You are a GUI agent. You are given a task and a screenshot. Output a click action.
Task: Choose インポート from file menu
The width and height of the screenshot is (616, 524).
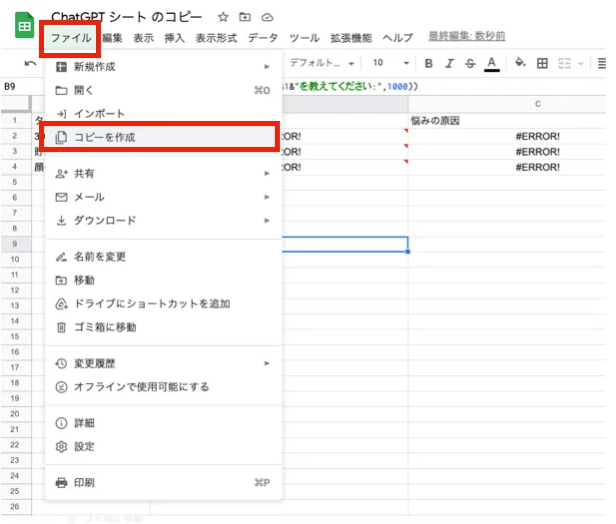pyautogui.click(x=163, y=114)
